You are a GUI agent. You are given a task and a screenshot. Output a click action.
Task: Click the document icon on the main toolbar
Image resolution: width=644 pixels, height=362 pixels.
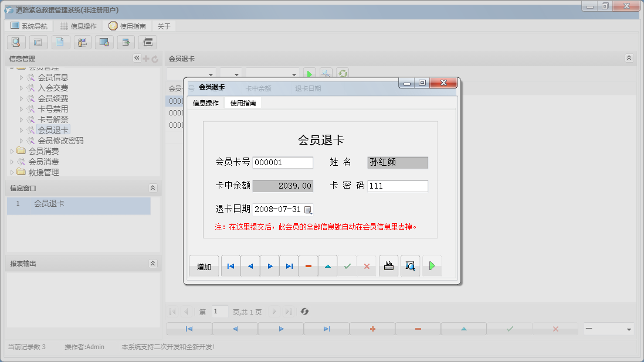click(60, 42)
